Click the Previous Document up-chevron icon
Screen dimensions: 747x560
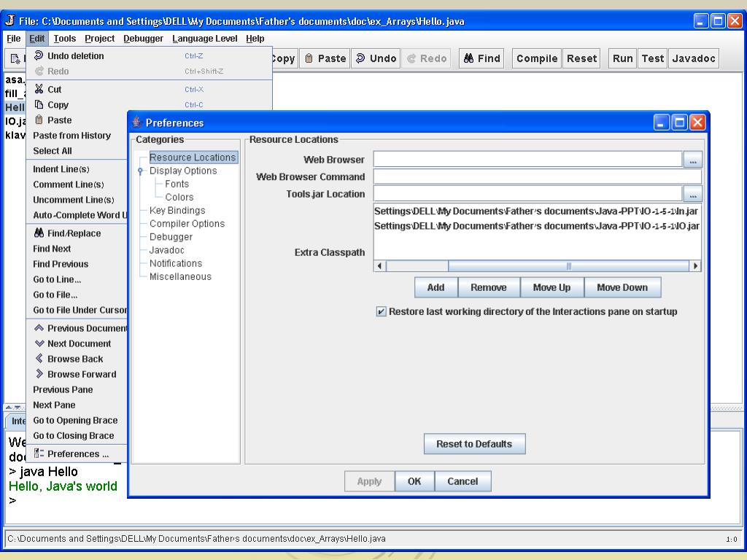point(39,328)
